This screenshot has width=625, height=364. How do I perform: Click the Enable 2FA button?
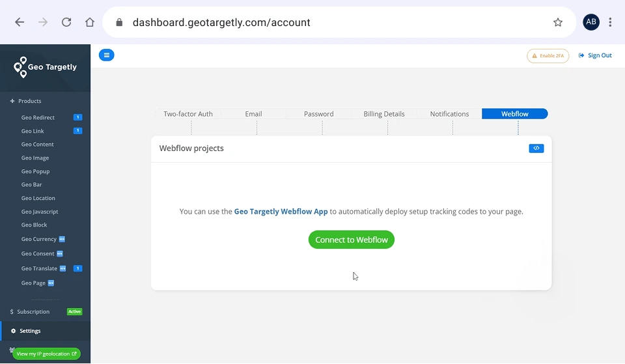pos(548,56)
